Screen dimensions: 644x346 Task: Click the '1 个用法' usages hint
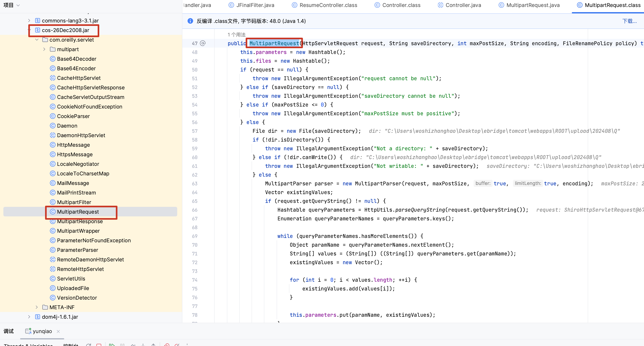click(x=236, y=34)
